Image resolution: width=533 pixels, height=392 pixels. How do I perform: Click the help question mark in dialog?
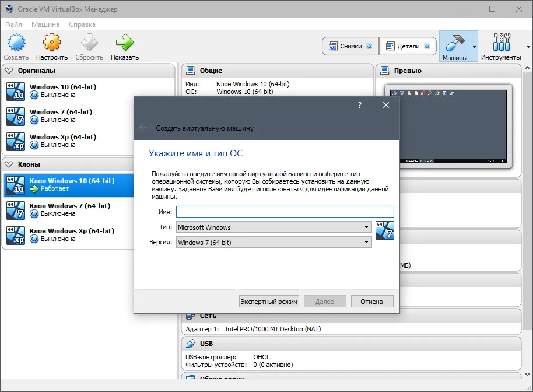tap(360, 105)
